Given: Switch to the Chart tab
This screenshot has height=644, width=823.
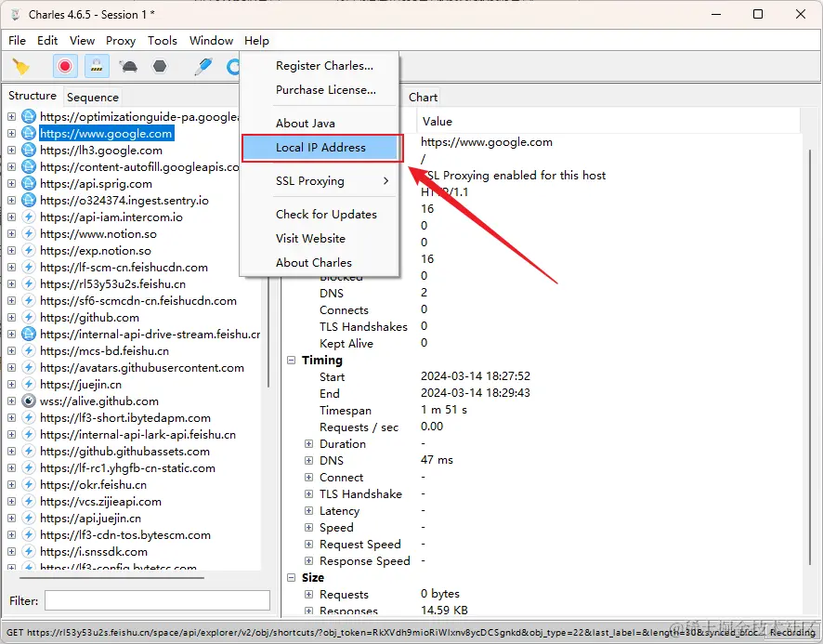Looking at the screenshot, I should 423,98.
